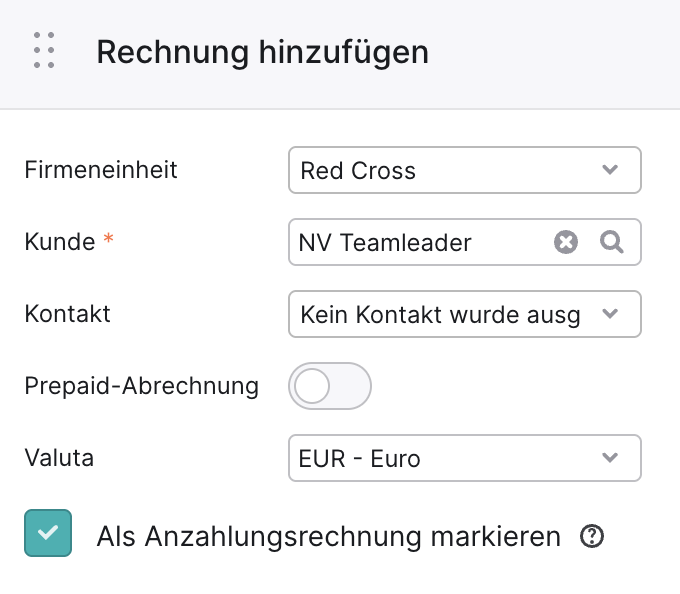Viewport: 680px width, 594px height.
Task: Click the Valuta field label
Action: (59, 457)
